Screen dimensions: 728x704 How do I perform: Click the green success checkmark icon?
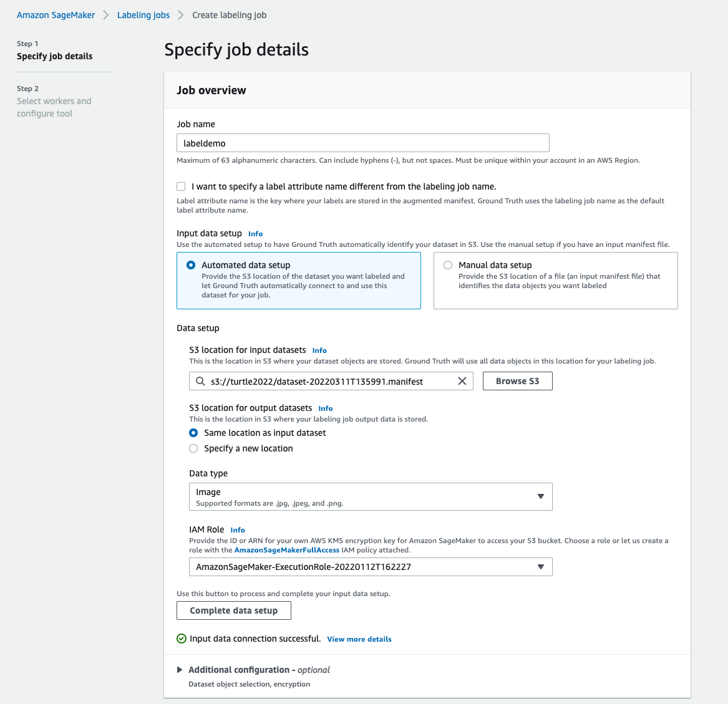point(182,639)
